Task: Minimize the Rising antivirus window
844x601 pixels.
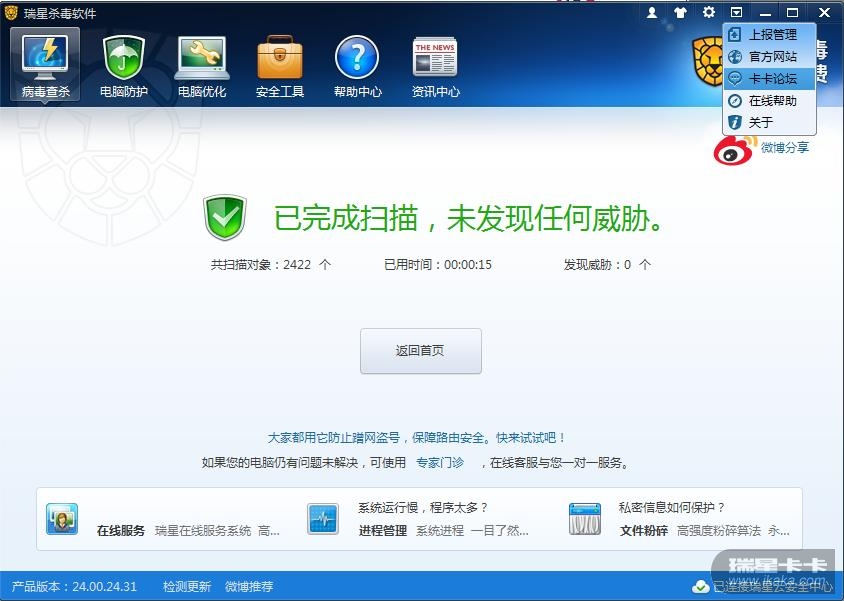Action: point(765,12)
